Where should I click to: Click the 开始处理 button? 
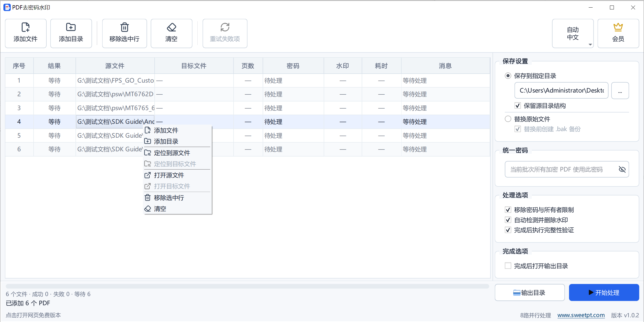coord(604,293)
